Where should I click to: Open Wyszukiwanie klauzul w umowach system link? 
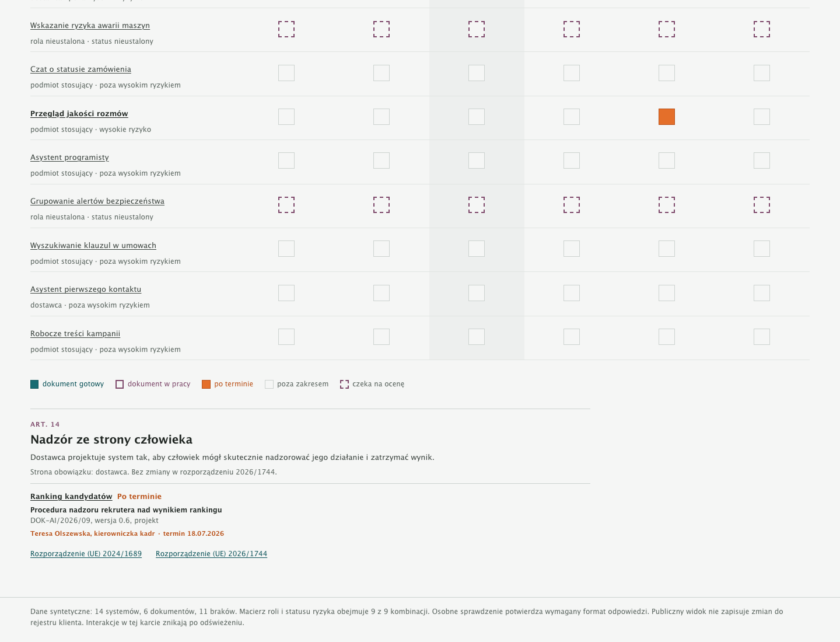[93, 246]
